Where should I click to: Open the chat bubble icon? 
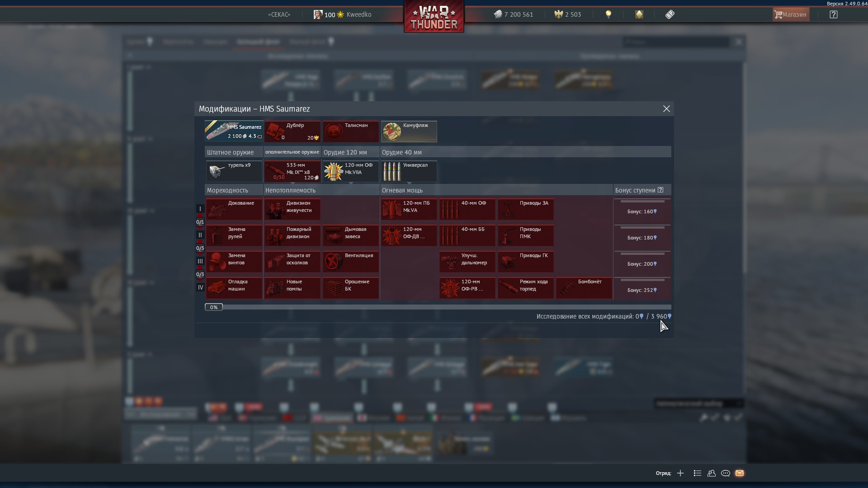726,473
